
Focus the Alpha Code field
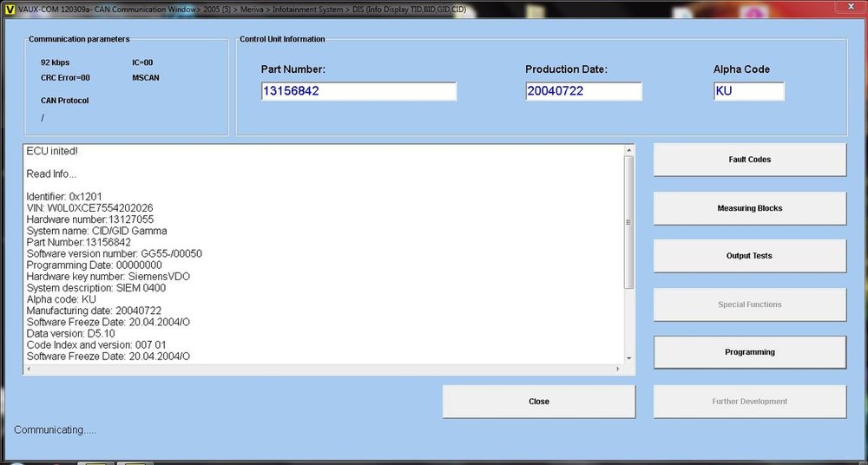748,91
